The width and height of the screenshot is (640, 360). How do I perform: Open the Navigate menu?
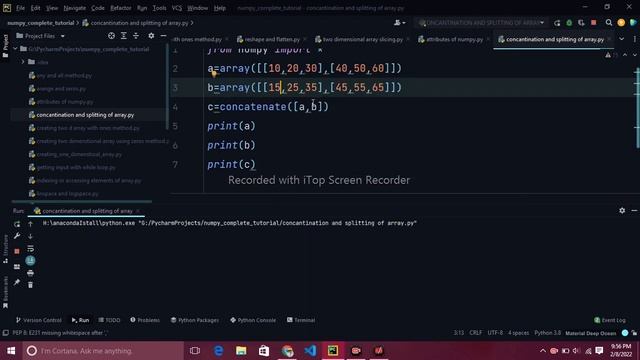point(75,8)
